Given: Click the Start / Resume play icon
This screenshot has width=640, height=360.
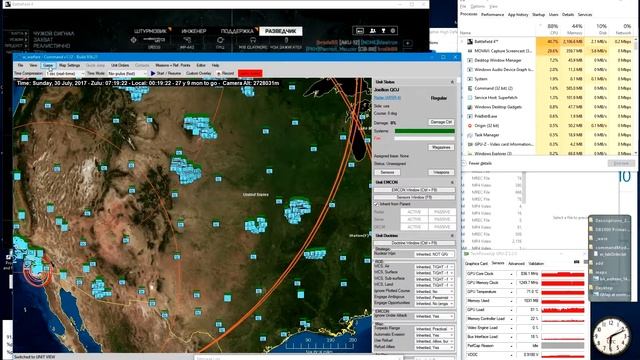Looking at the screenshot, I should coord(153,73).
